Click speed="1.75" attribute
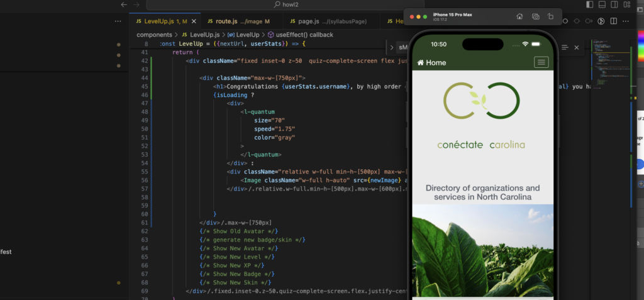 coord(274,129)
